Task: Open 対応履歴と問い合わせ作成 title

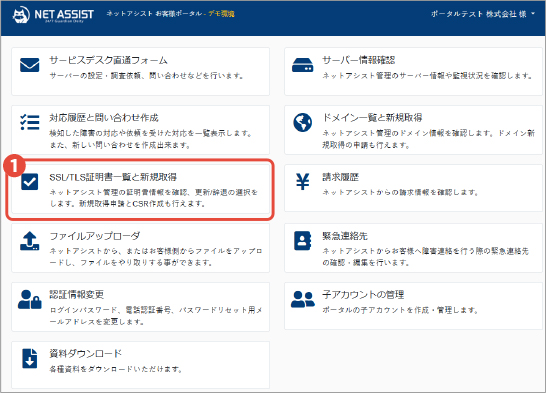Action: click(x=104, y=118)
